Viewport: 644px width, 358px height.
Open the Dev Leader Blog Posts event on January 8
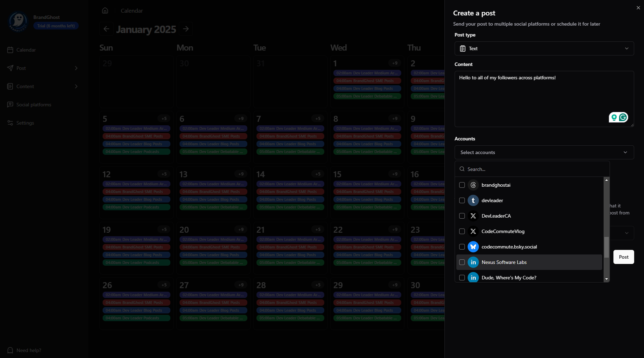tap(367, 144)
